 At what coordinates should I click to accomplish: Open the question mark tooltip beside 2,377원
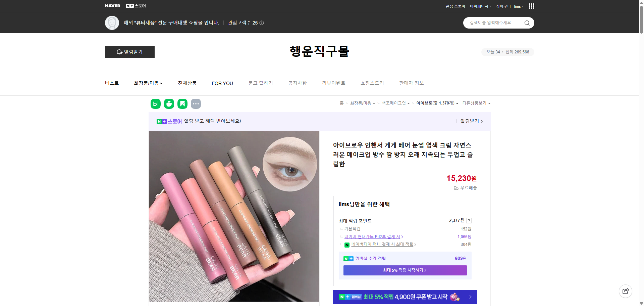click(469, 221)
